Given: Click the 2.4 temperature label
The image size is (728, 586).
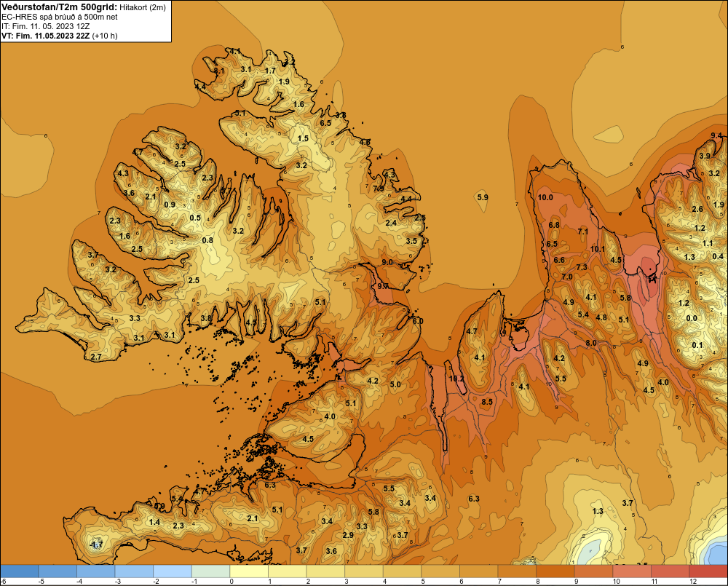Looking at the screenshot, I should click(391, 223).
